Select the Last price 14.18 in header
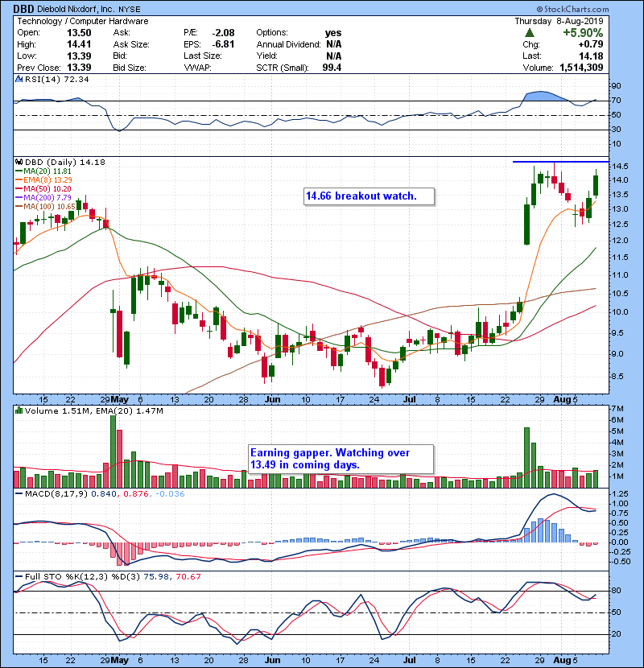Viewport: 644px width, 668px height. click(591, 56)
